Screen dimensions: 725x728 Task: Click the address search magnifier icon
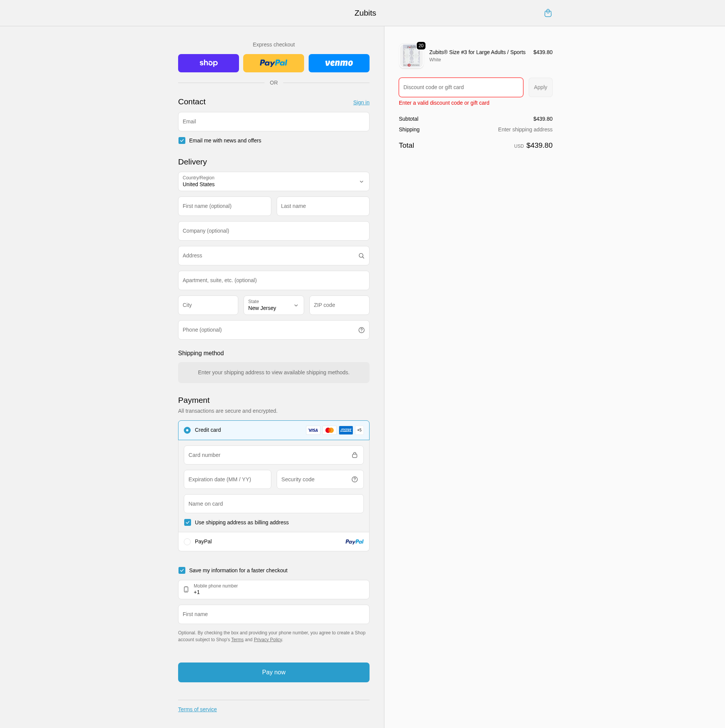(x=361, y=256)
